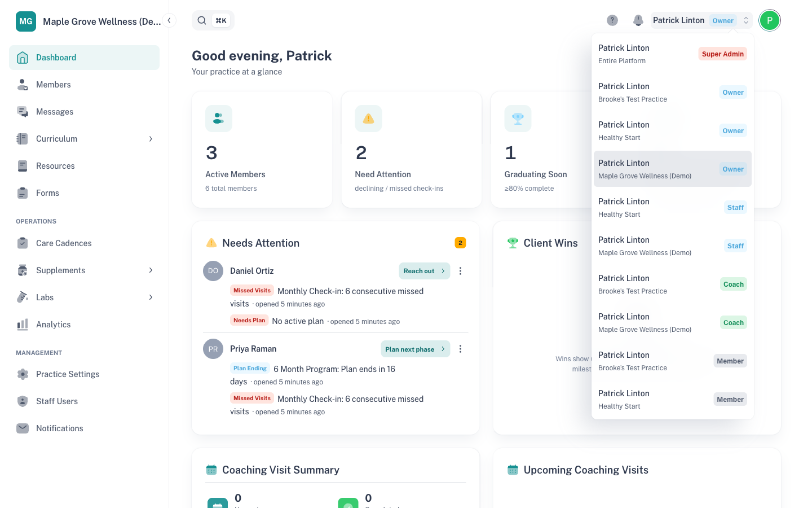Expand the Labs submenu

click(151, 297)
